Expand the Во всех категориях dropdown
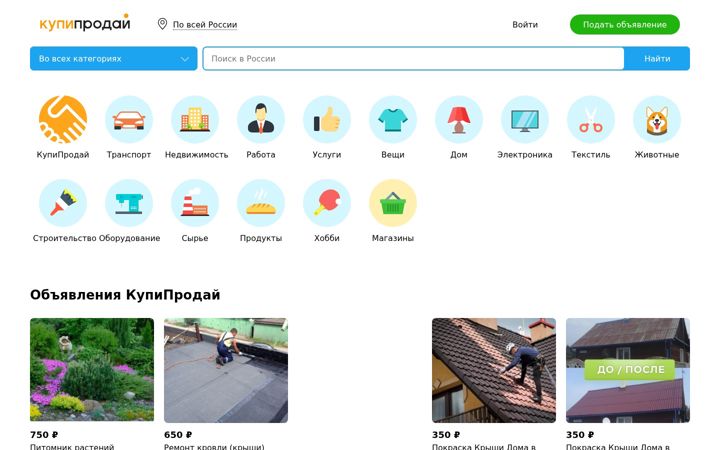This screenshot has height=450, width=720. [x=113, y=58]
